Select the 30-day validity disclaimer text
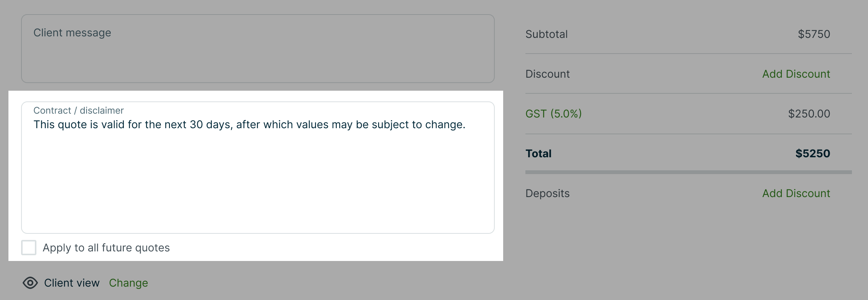Viewport: 868px width, 300px height. 249,124
